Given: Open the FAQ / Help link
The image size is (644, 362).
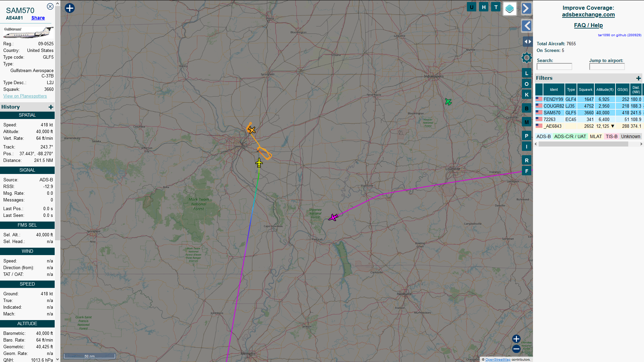Looking at the screenshot, I should (x=588, y=25).
